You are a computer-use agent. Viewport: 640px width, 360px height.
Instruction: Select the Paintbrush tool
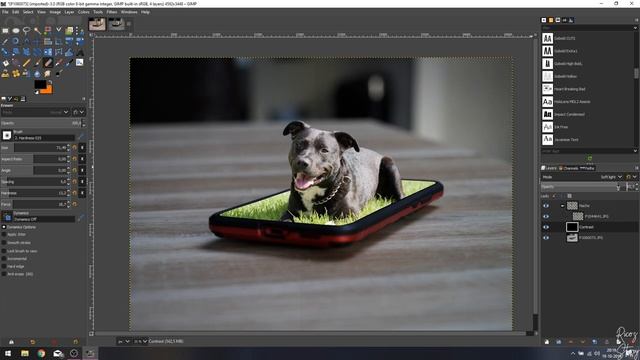click(37, 63)
